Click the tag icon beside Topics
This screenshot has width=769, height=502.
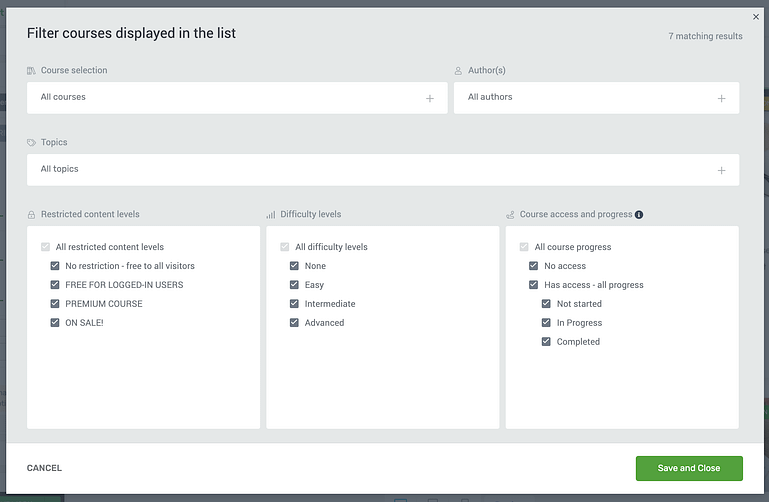pos(31,143)
